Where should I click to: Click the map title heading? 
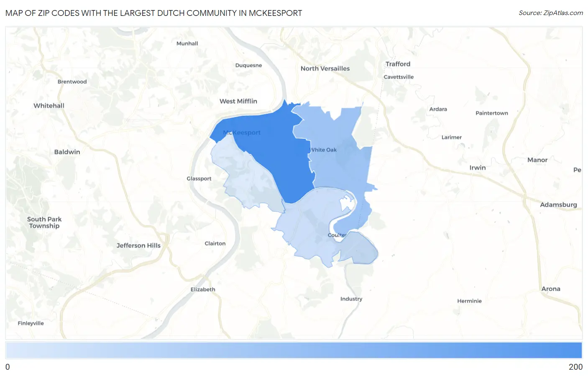[x=153, y=13]
